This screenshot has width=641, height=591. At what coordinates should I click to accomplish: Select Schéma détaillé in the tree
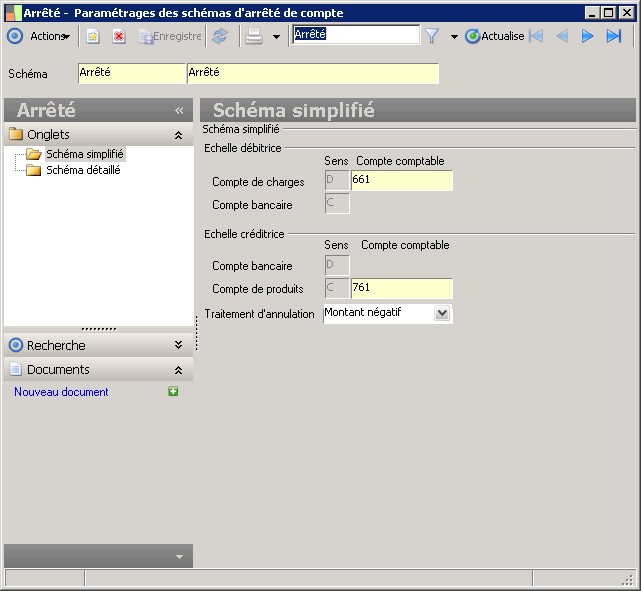pyautogui.click(x=83, y=170)
